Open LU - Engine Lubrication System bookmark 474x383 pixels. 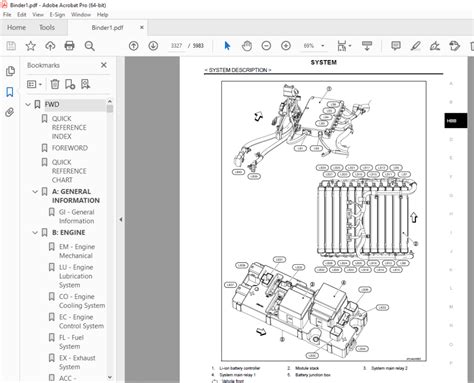point(76,276)
